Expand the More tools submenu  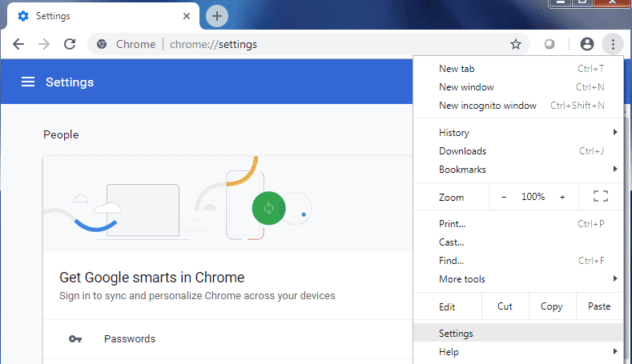coord(518,279)
